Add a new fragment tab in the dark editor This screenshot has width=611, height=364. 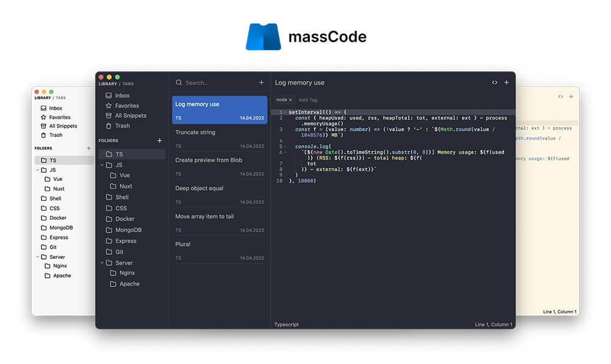click(x=507, y=82)
